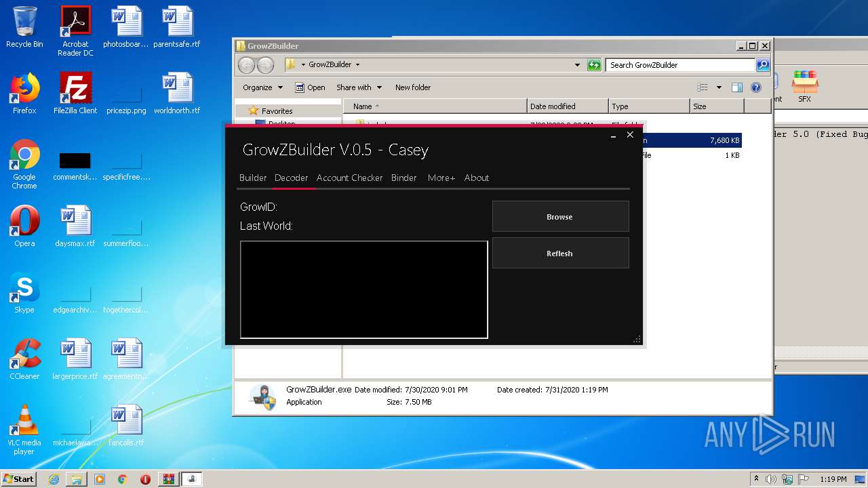Sort files by Type column
This screenshot has height=488, width=868.
coord(649,106)
